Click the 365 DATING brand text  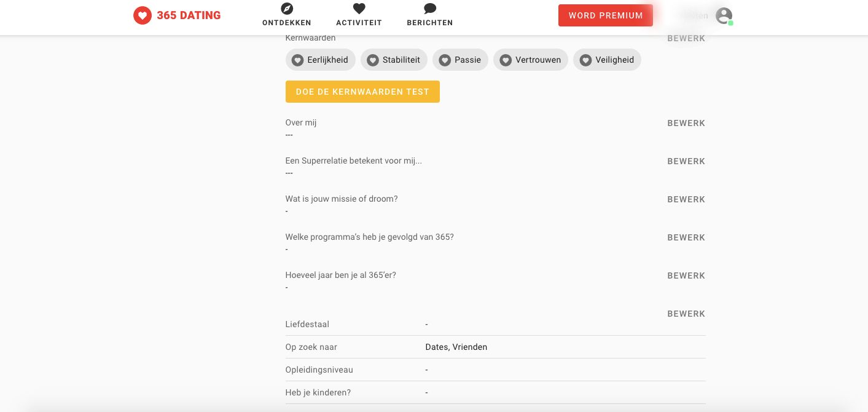coord(189,15)
